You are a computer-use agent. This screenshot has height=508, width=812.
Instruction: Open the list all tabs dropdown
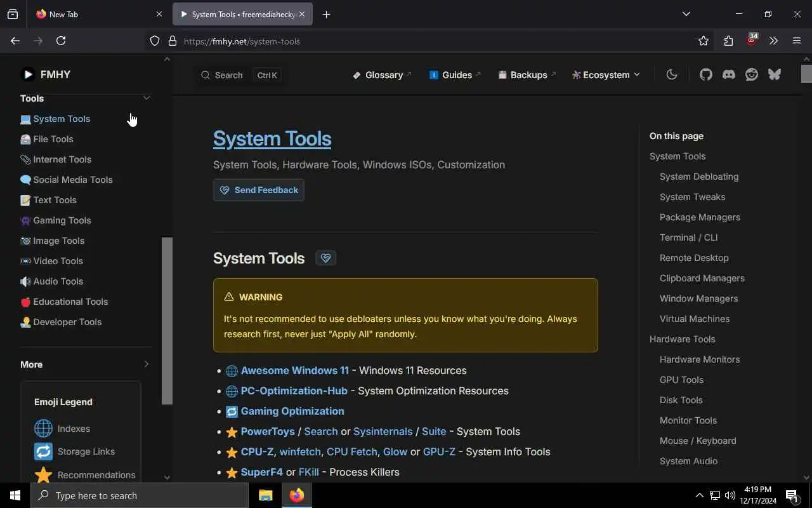[686, 14]
